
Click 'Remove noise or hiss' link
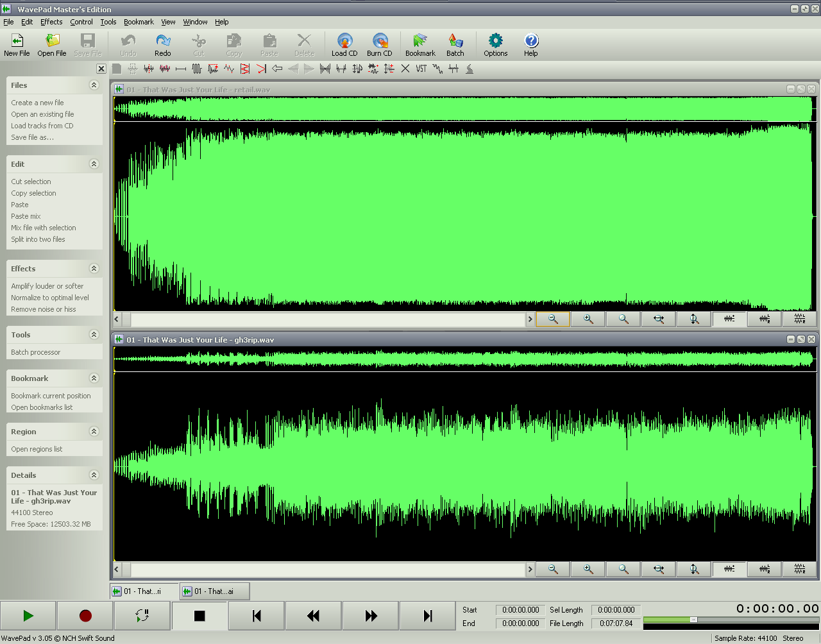pos(44,309)
